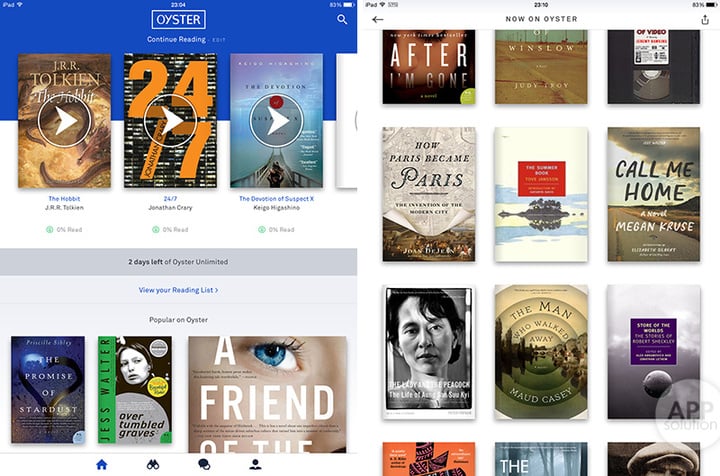Open the binoculars discover tab

tap(153, 465)
